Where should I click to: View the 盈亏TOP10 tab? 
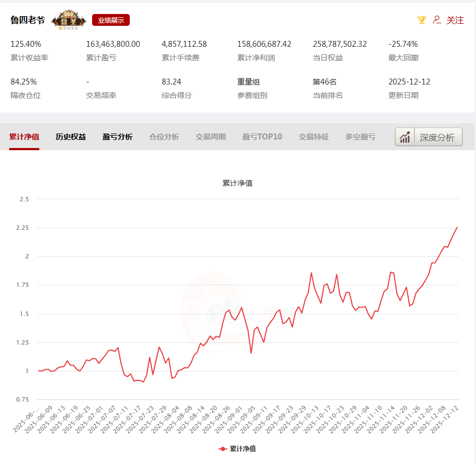262,137
